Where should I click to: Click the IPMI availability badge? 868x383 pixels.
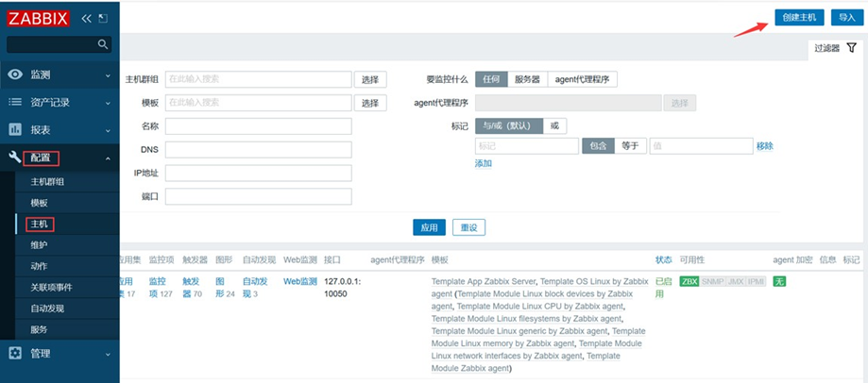pyautogui.click(x=756, y=281)
